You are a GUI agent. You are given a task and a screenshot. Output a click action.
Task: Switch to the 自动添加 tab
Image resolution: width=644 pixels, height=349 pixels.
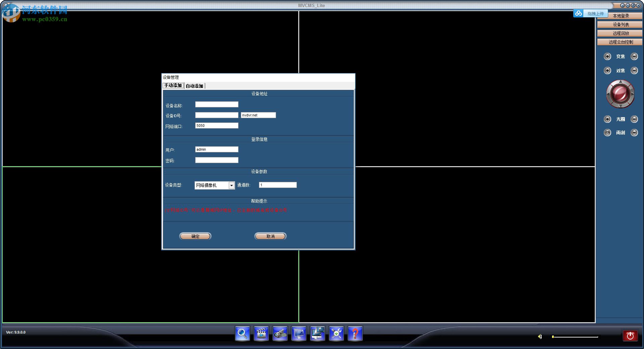(x=195, y=86)
